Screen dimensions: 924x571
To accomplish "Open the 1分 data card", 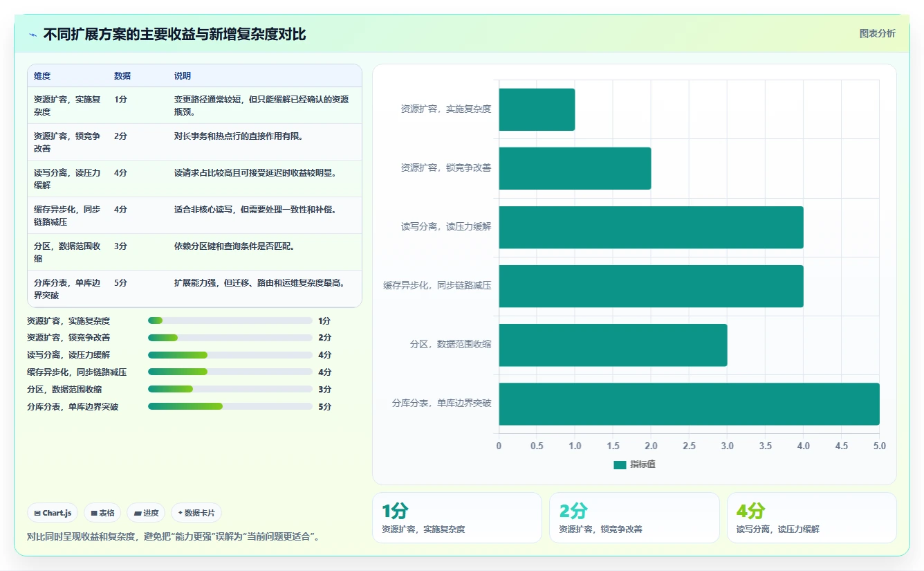I will tap(457, 518).
